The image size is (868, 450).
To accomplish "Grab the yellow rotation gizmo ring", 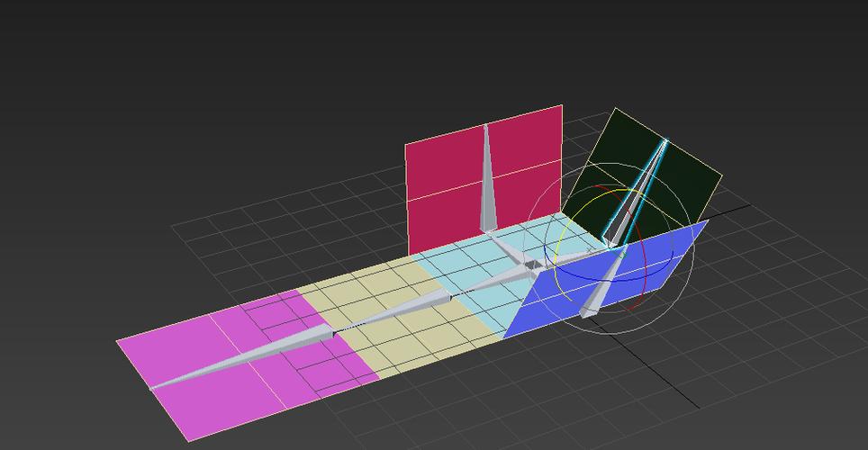I will 561,244.
